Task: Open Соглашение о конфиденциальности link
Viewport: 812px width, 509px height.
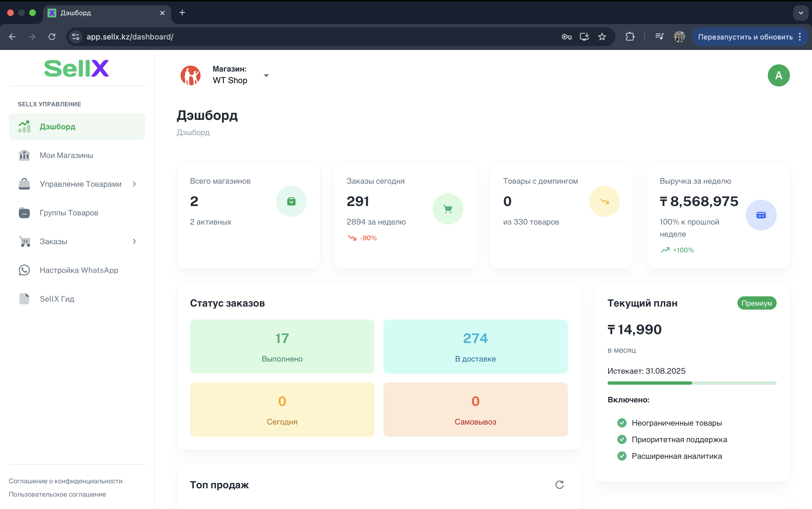Action: click(x=66, y=481)
